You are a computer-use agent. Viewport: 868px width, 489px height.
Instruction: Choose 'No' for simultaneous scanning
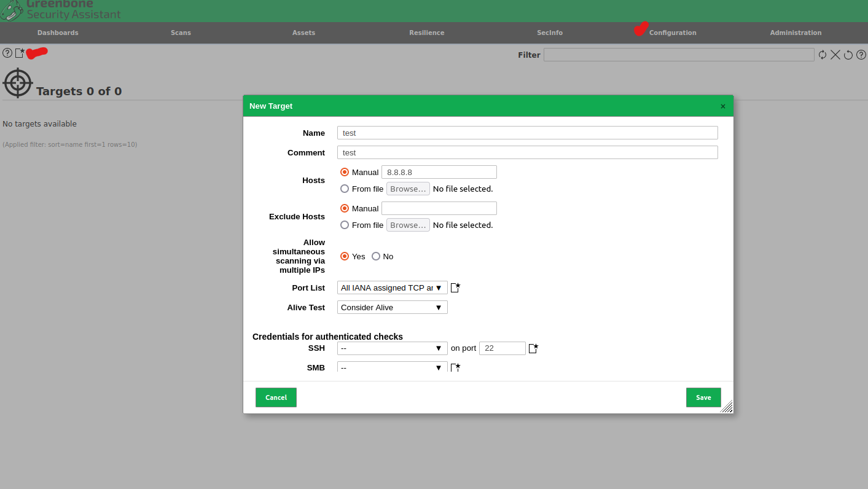coord(376,256)
